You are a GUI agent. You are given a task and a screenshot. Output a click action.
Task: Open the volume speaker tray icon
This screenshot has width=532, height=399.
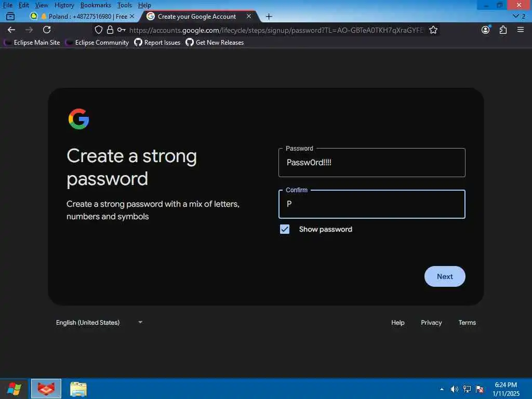[x=454, y=389]
